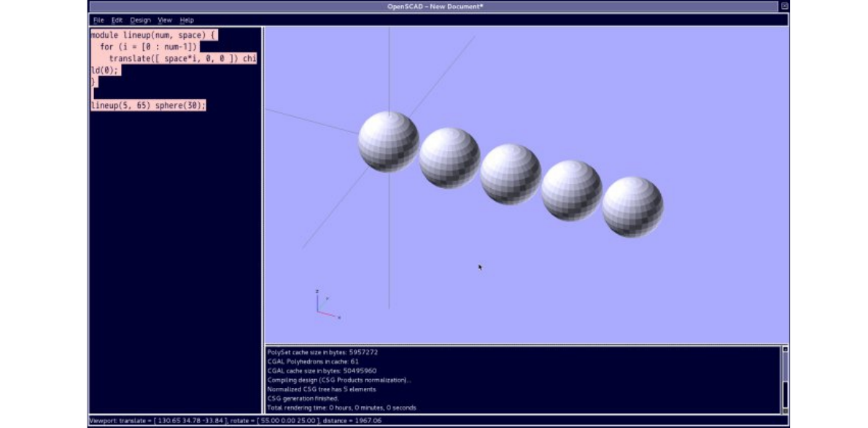The image size is (868, 428).
Task: Click the last sphere on the far right
Action: pos(632,206)
